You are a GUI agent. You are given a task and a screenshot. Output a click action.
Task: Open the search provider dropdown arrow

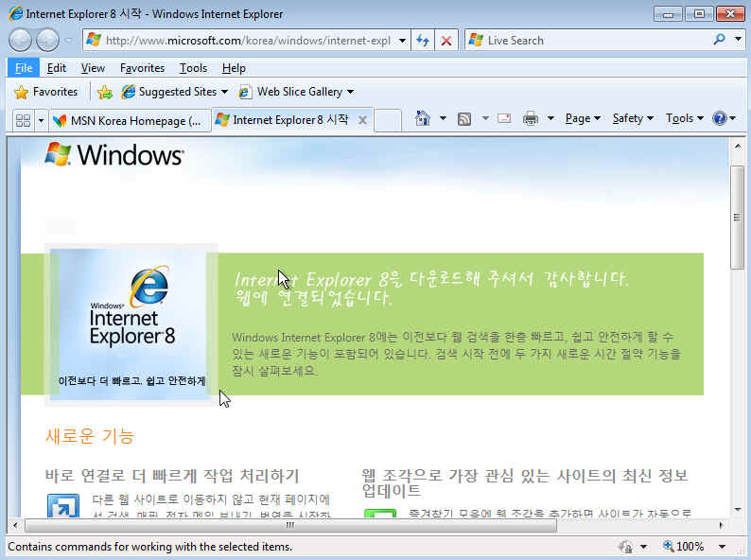(x=738, y=40)
